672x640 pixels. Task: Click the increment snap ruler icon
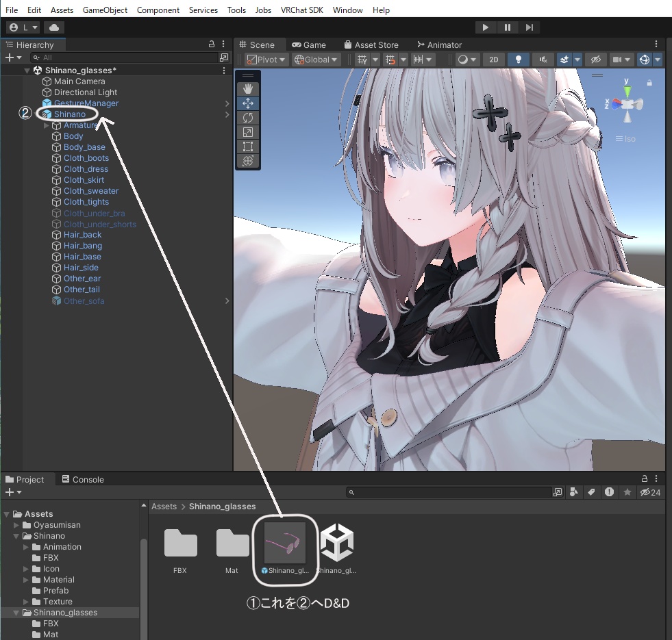419,60
